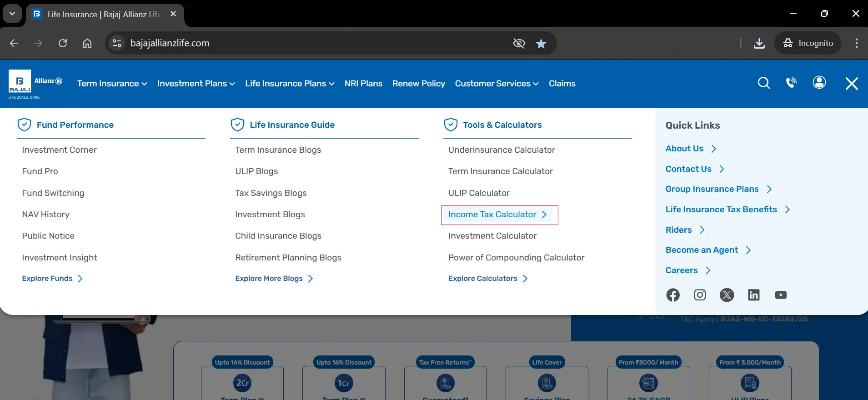This screenshot has width=868, height=400.
Task: Expand the Customer Services menu
Action: 497,84
